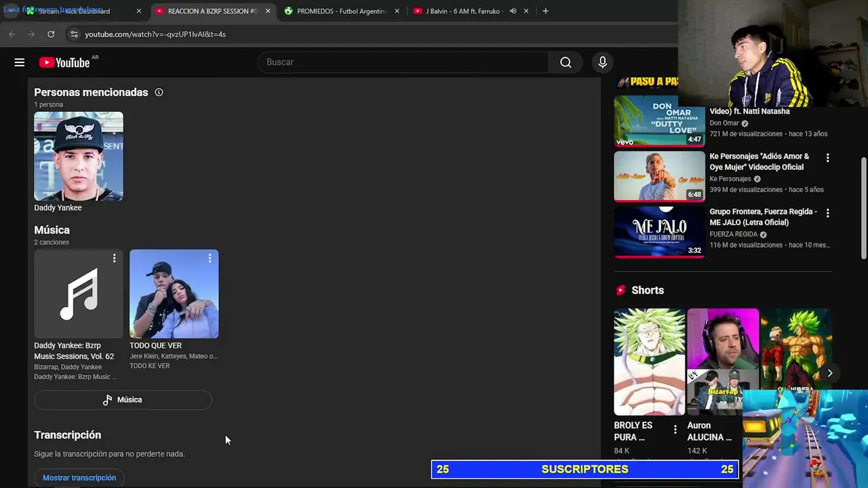Screen dimensions: 868x488
Task: Click the Buscar search field
Action: [x=403, y=62]
